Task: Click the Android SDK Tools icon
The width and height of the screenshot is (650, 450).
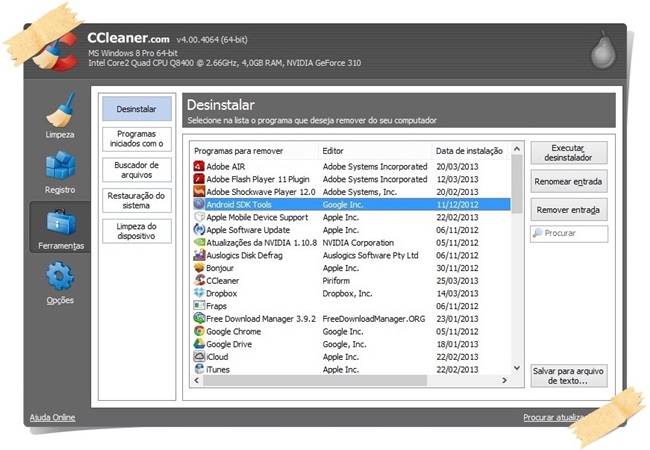Action: (199, 204)
